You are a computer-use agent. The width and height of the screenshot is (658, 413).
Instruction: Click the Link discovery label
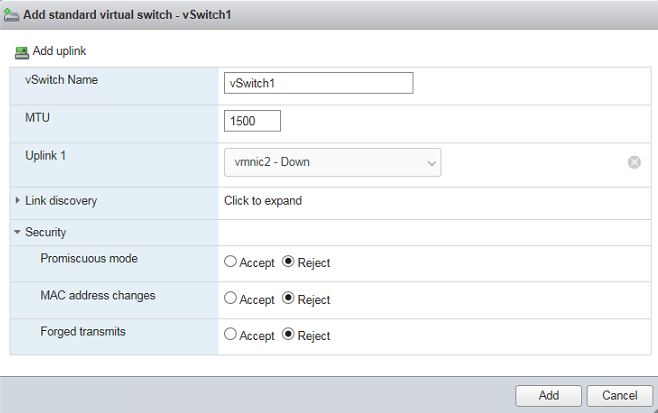pyautogui.click(x=61, y=201)
